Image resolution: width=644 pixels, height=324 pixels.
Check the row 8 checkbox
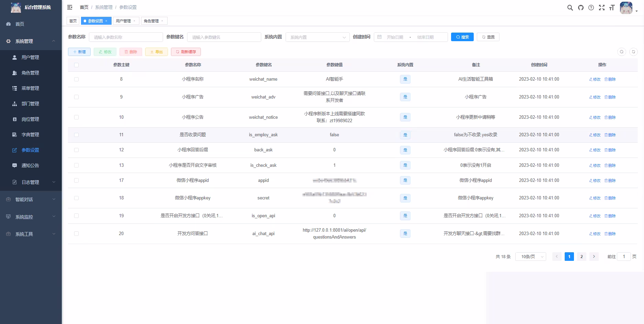click(x=76, y=79)
